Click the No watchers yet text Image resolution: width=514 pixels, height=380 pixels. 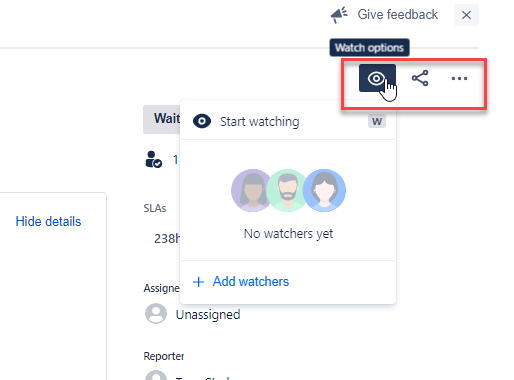coord(288,234)
